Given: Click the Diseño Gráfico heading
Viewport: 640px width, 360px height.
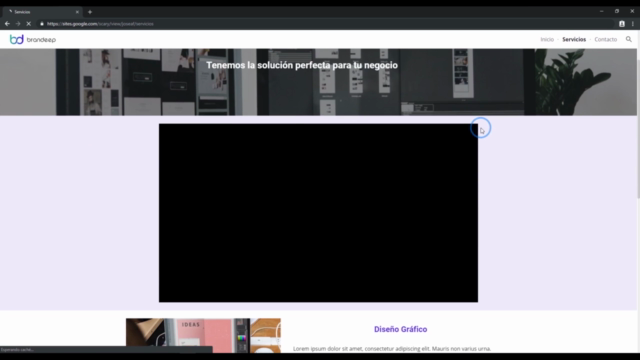Looking at the screenshot, I should [x=400, y=329].
